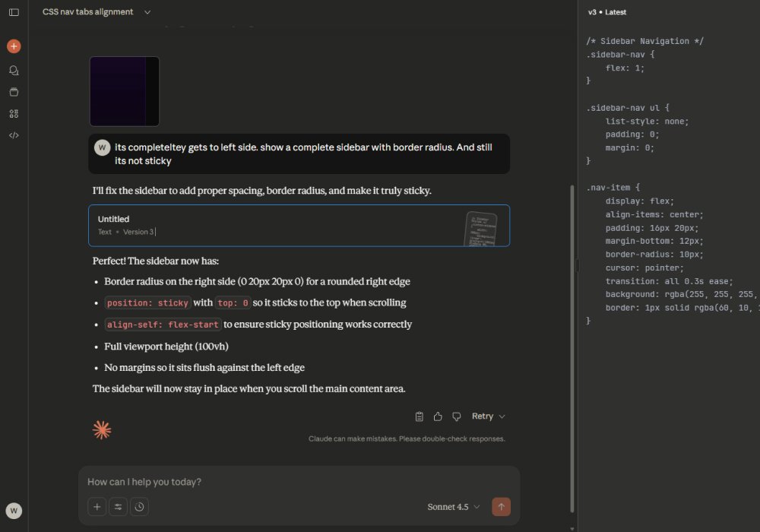
Task: Open the Projects icon in sidebar
Action: tap(14, 92)
